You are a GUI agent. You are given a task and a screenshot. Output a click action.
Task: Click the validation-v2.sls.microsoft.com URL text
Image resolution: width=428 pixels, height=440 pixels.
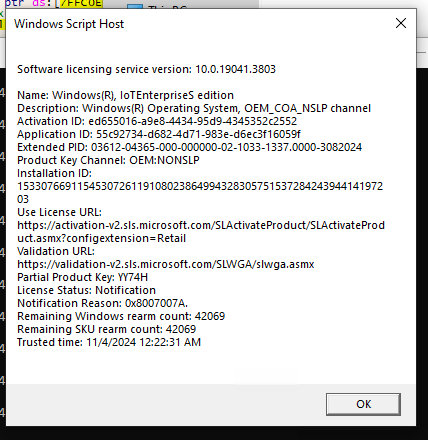pos(166,264)
